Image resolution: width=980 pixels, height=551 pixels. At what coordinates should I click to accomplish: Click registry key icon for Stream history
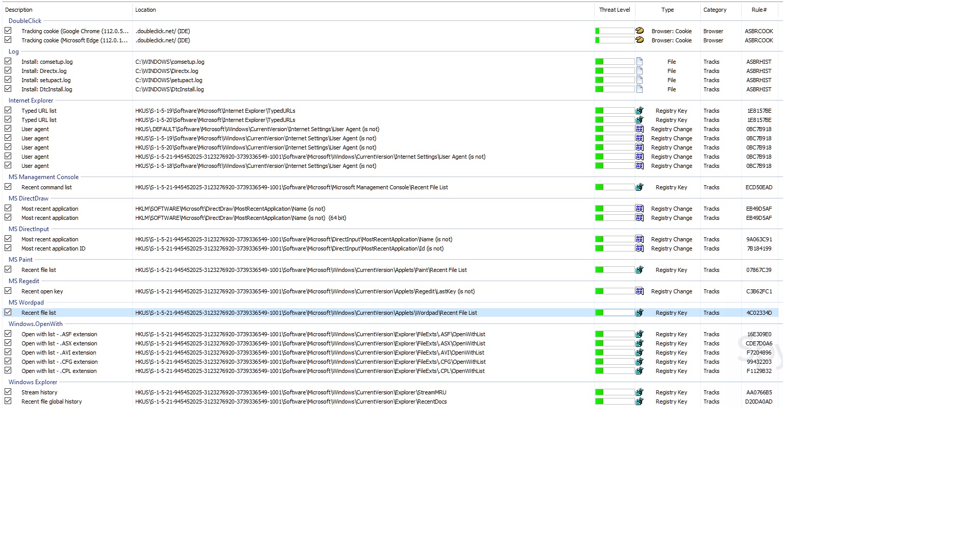click(639, 392)
